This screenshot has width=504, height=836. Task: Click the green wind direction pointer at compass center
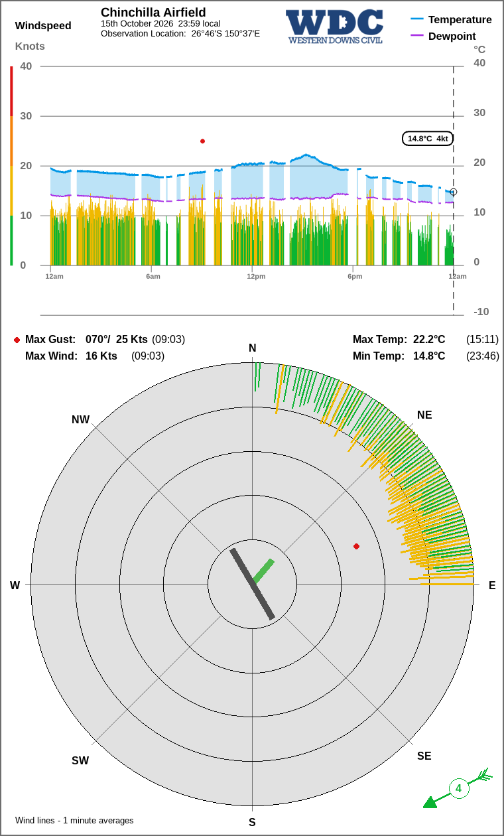[263, 571]
